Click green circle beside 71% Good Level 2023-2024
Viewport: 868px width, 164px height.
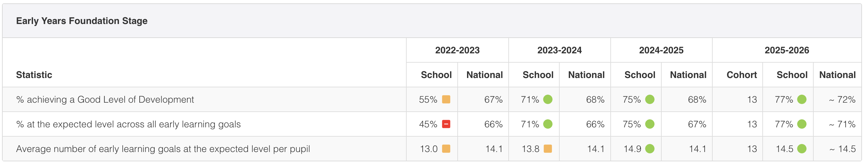[548, 100]
